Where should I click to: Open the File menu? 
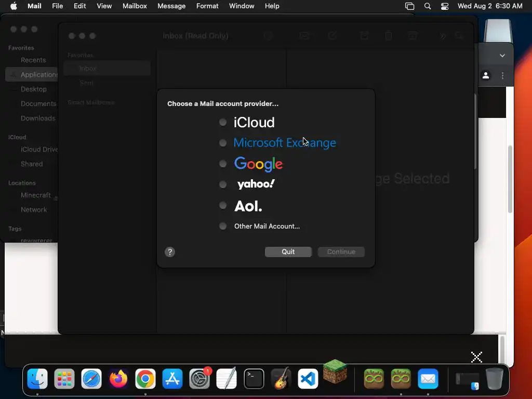[x=57, y=6]
